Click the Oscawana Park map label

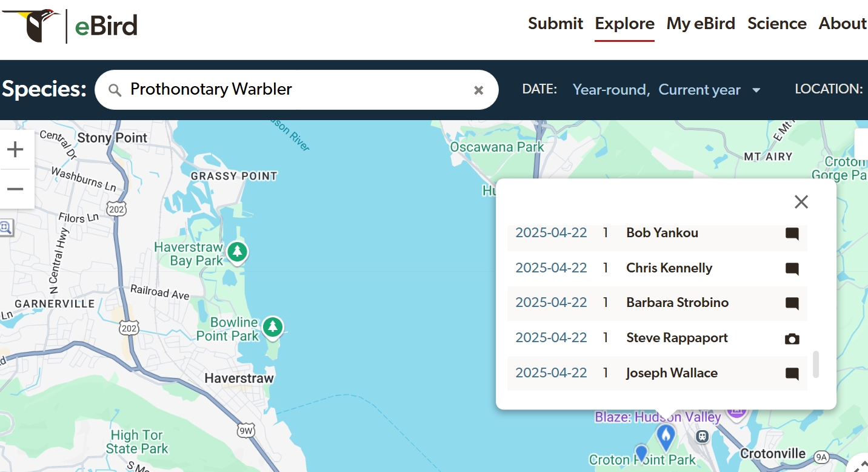pyautogui.click(x=497, y=147)
